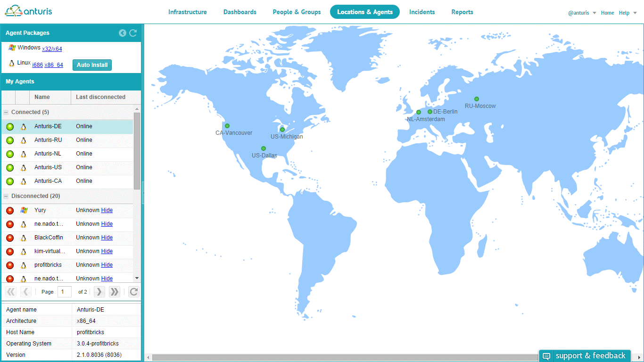Click the Home link
The height and width of the screenshot is (362, 644).
coord(607,13)
